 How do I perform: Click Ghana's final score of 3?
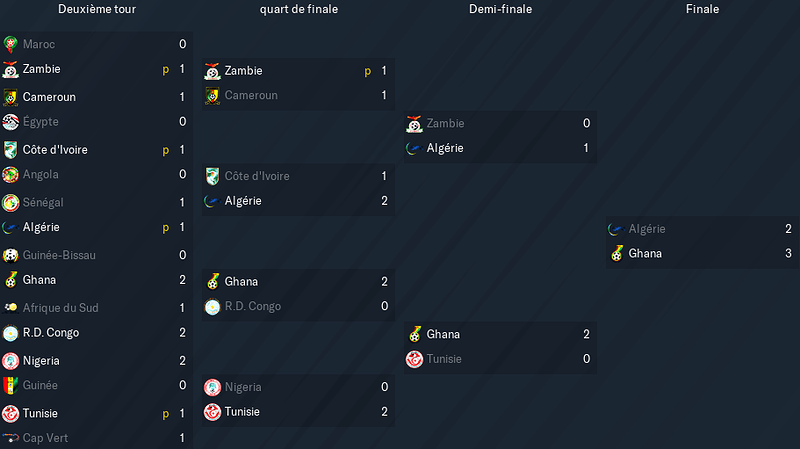[788, 254]
